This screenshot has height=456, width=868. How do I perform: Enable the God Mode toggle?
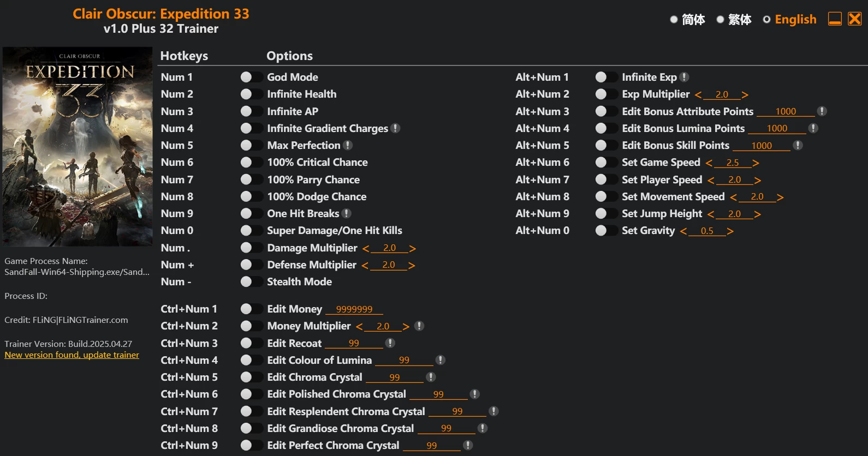coord(251,77)
